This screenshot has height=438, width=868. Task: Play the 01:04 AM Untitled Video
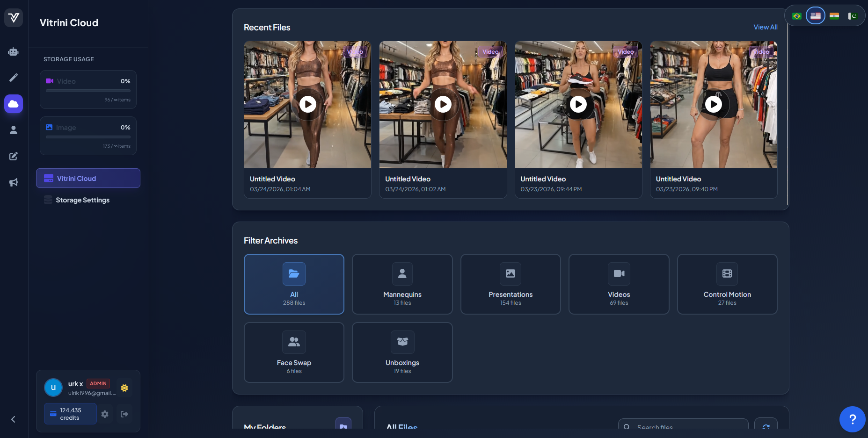click(x=308, y=104)
